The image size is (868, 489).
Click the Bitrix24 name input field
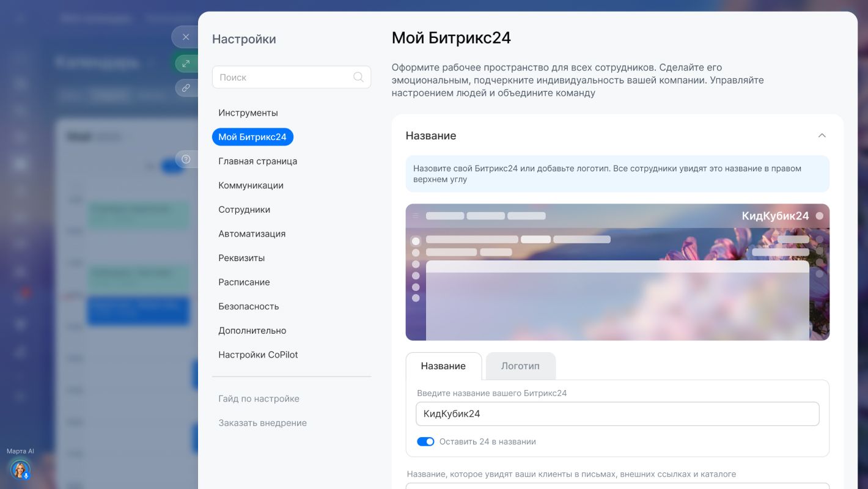(x=617, y=414)
